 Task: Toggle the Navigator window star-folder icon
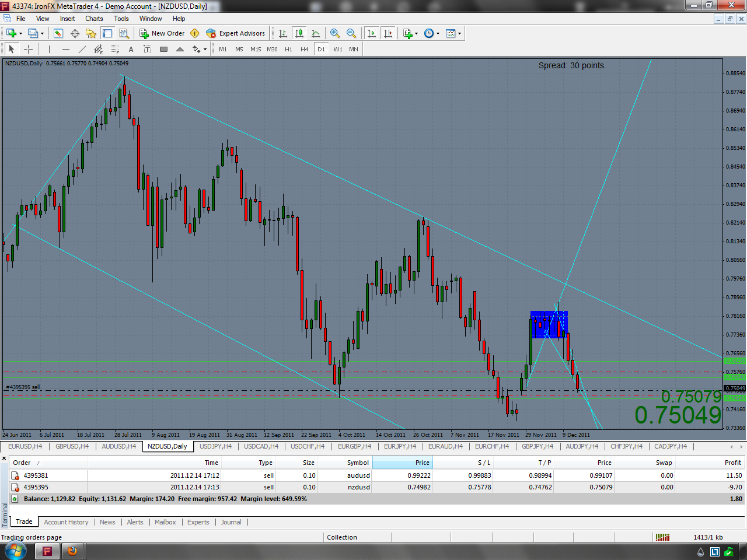point(91,33)
